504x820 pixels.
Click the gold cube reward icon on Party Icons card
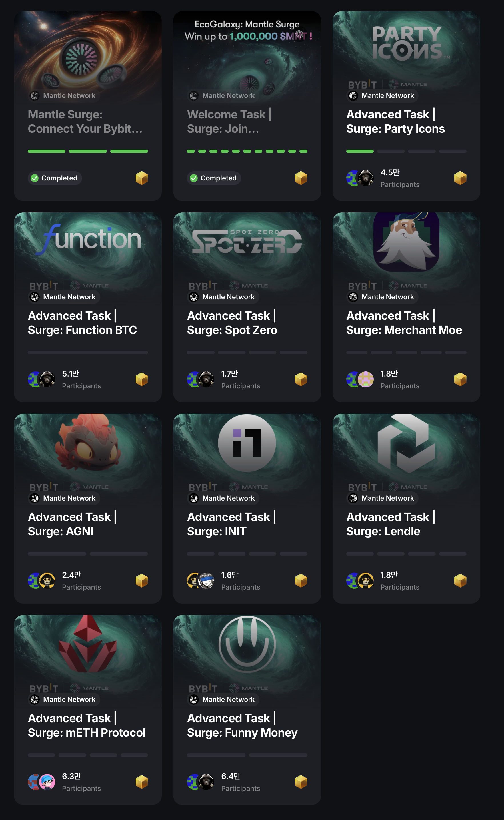460,178
